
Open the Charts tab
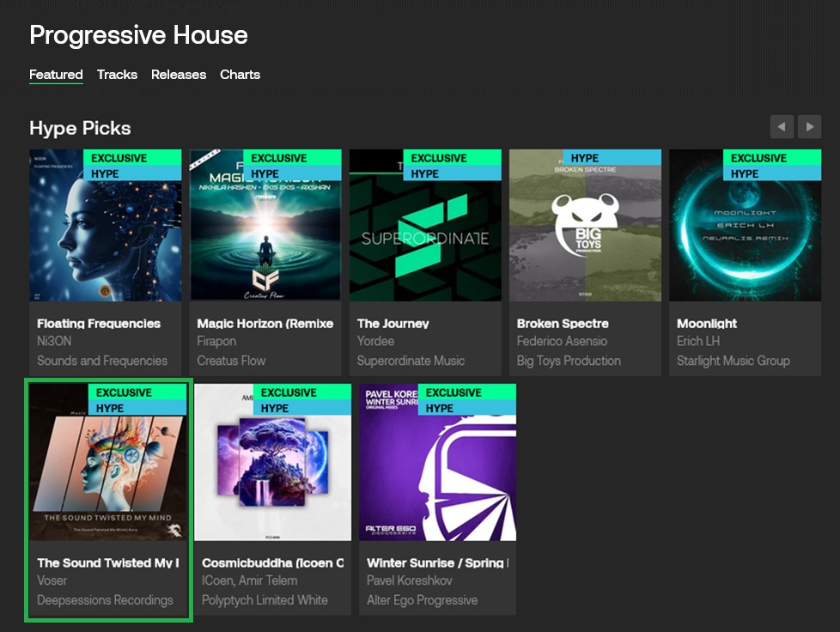coord(240,75)
